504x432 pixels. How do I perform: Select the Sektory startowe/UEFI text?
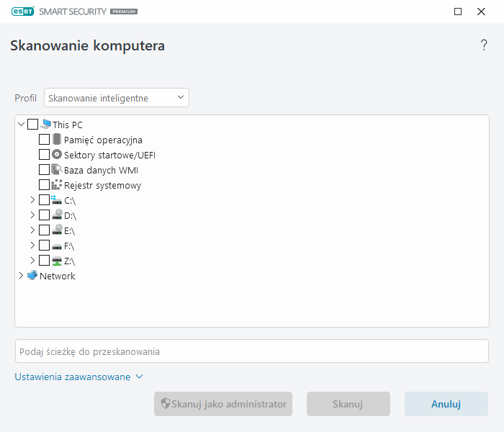click(x=109, y=156)
